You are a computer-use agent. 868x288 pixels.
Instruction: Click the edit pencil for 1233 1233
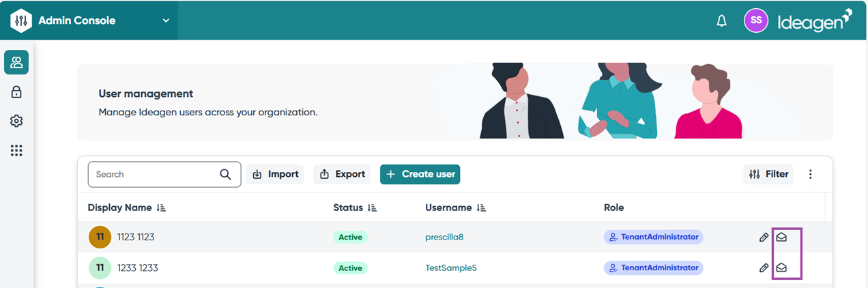pyautogui.click(x=764, y=268)
